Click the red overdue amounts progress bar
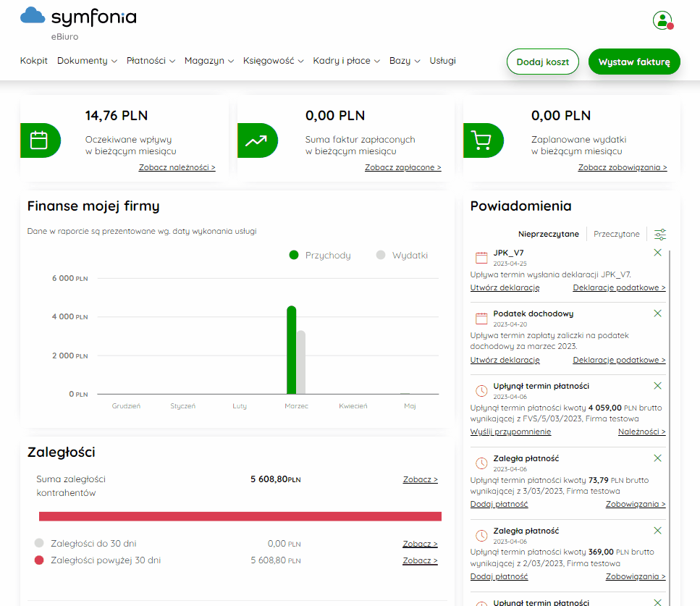The height and width of the screenshot is (606, 700). 240,516
